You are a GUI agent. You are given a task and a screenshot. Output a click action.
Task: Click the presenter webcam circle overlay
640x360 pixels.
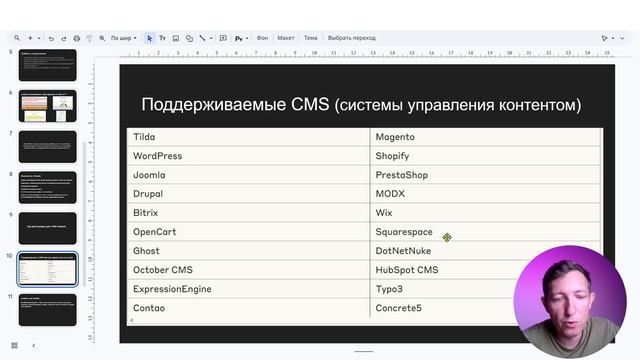click(x=570, y=301)
